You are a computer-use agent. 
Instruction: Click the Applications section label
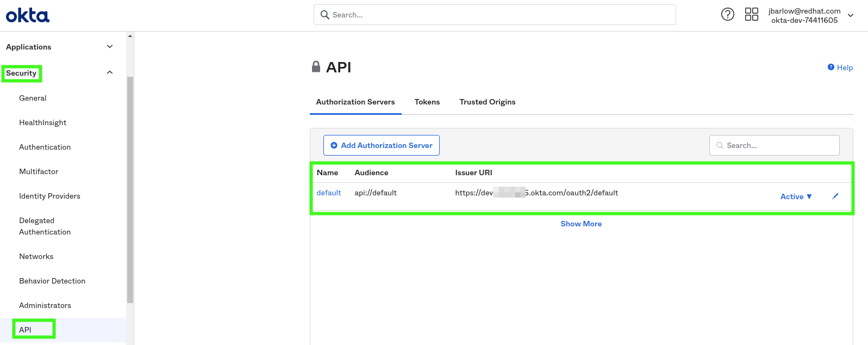(28, 47)
